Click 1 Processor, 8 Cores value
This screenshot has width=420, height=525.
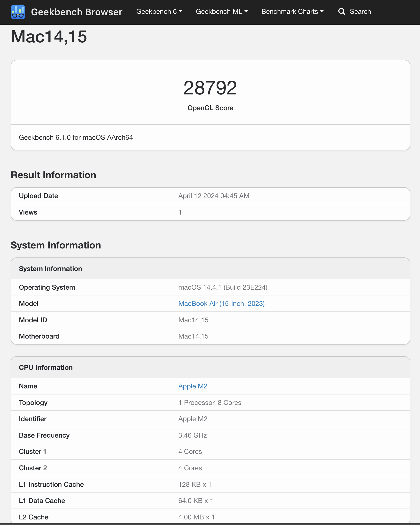pos(210,402)
